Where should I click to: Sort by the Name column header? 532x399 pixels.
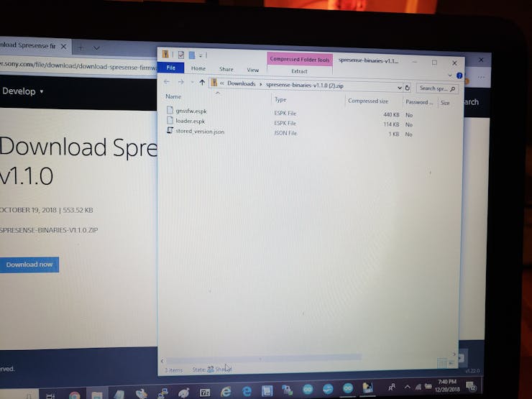(173, 97)
